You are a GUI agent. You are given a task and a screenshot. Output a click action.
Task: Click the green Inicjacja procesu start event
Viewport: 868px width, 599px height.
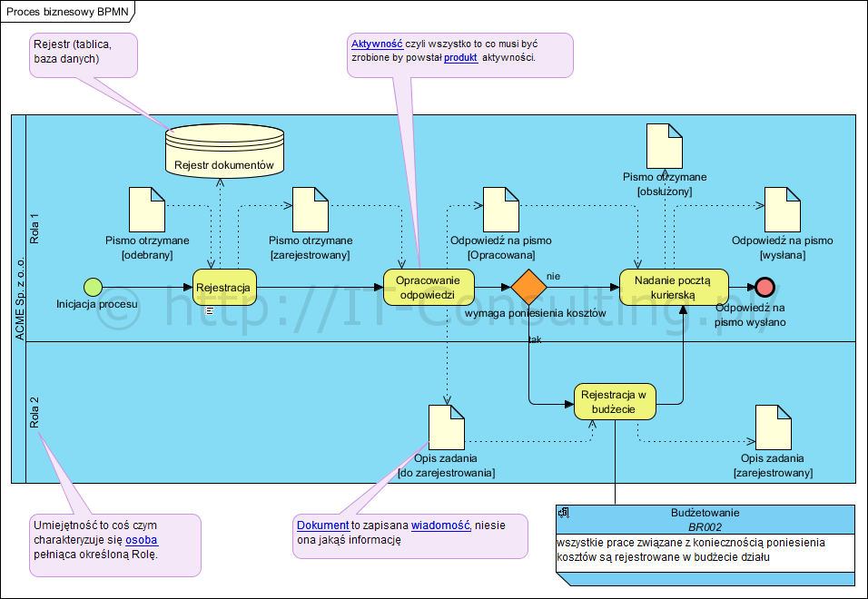(93, 287)
